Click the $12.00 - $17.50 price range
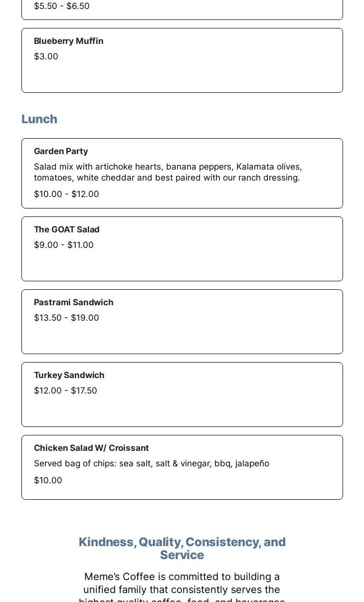Screen dimensions: 364x602 [x=65, y=391]
